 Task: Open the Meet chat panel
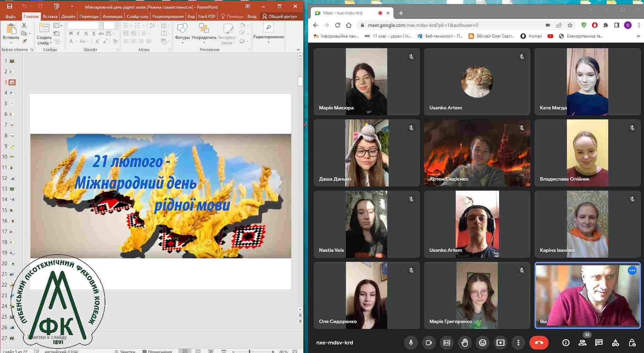tap(599, 343)
